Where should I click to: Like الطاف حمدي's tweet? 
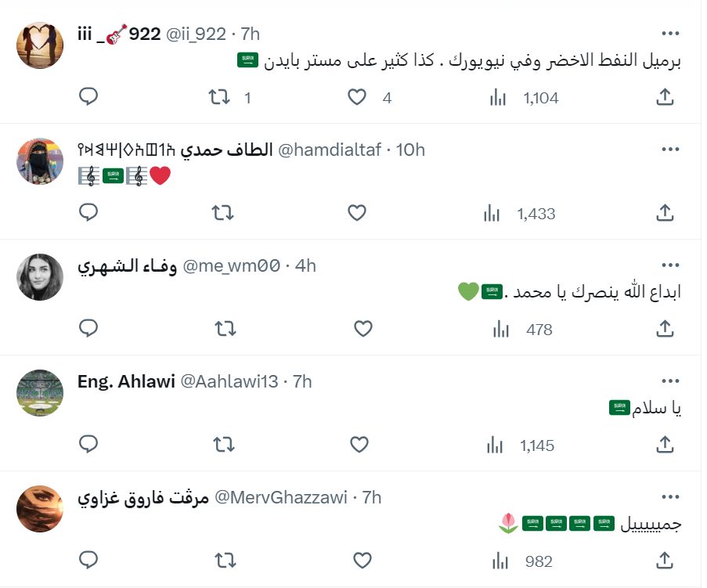358,211
